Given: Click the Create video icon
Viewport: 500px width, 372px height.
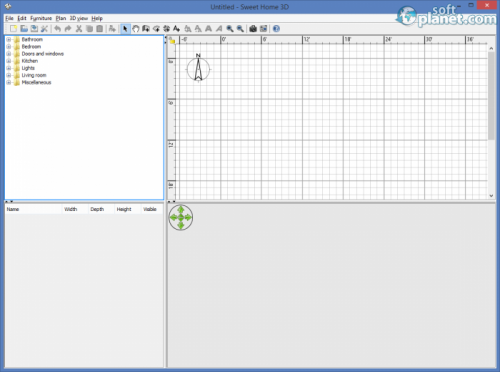Looking at the screenshot, I should coord(263,29).
